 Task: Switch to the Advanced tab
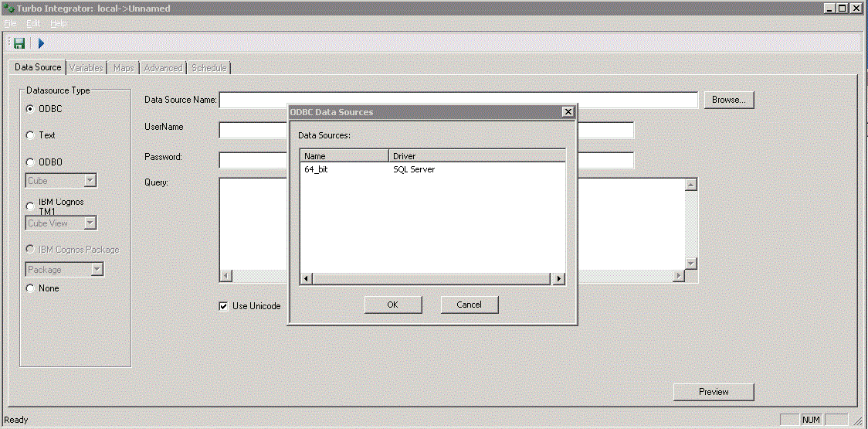[x=163, y=67]
